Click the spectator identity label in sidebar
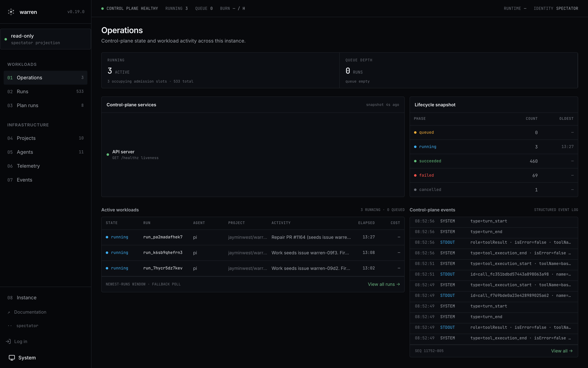Viewport: 588px width, 368px height. pyautogui.click(x=27, y=326)
